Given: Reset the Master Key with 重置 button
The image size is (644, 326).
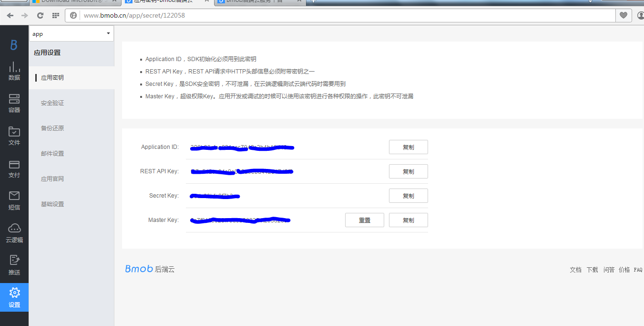Looking at the screenshot, I should tap(365, 220).
